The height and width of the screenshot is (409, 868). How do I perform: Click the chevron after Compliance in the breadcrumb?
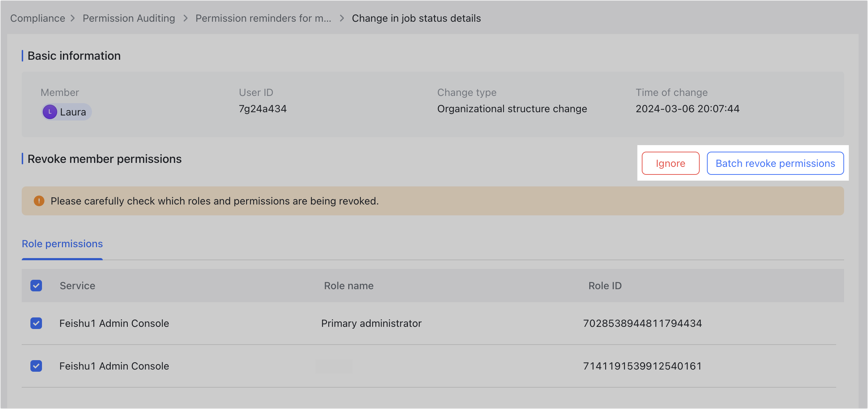click(x=73, y=18)
